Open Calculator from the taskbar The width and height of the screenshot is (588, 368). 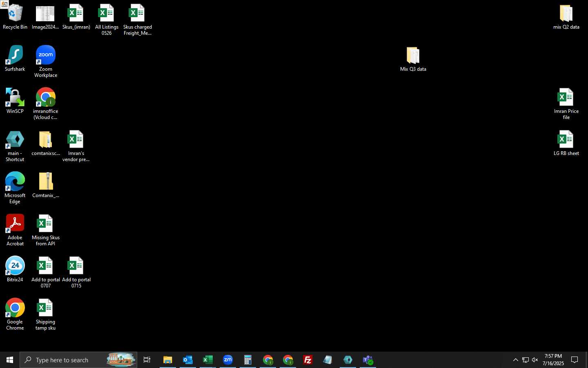coord(248,360)
